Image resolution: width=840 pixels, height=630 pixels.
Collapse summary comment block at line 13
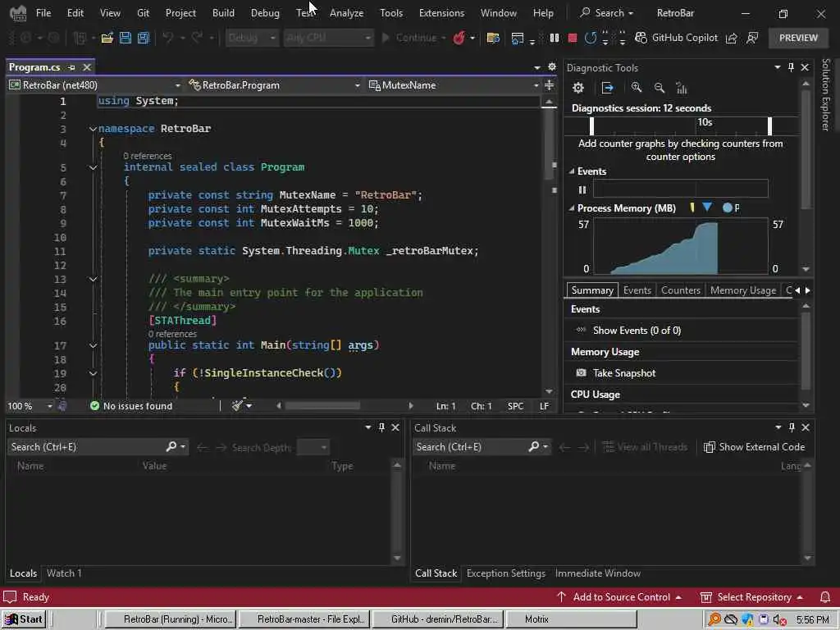[x=93, y=279]
